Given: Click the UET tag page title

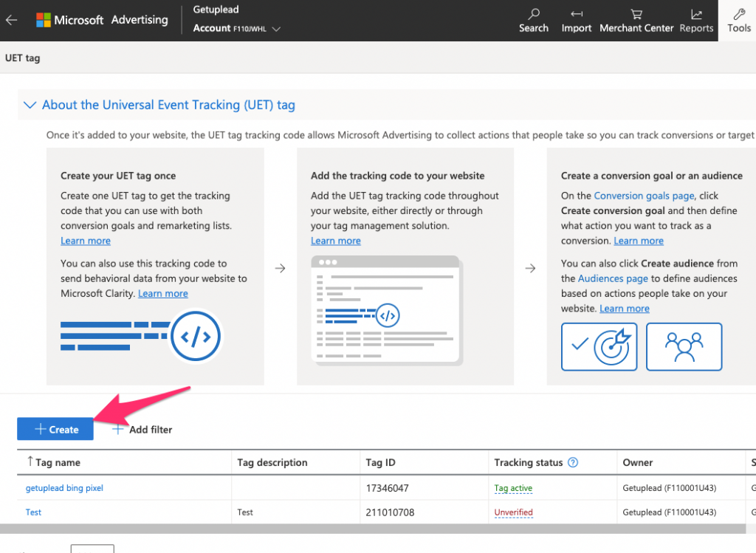Looking at the screenshot, I should 23,58.
